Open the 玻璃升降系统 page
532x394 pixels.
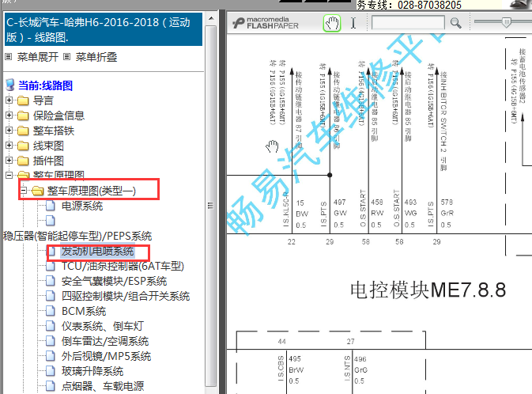click(92, 371)
